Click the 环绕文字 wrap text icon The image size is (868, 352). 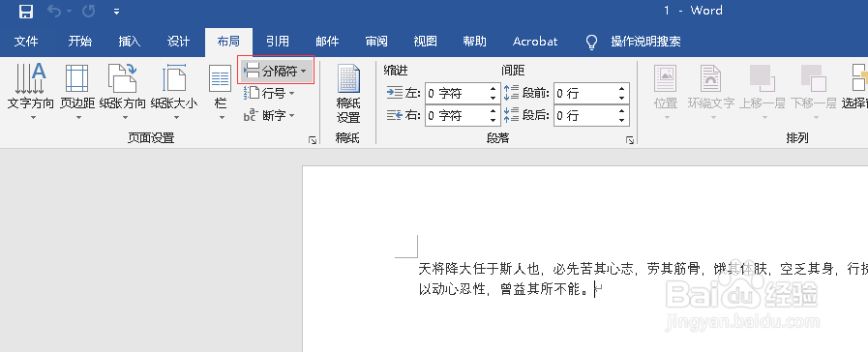[711, 78]
